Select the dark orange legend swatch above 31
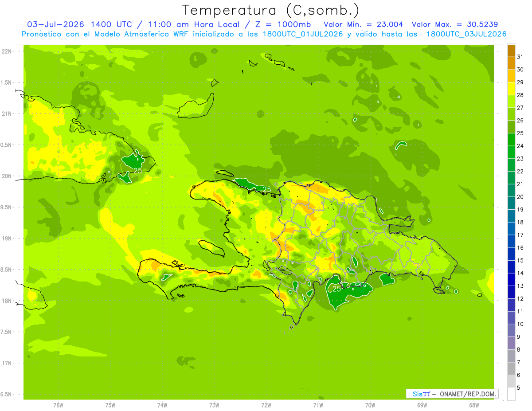 click(x=511, y=51)
